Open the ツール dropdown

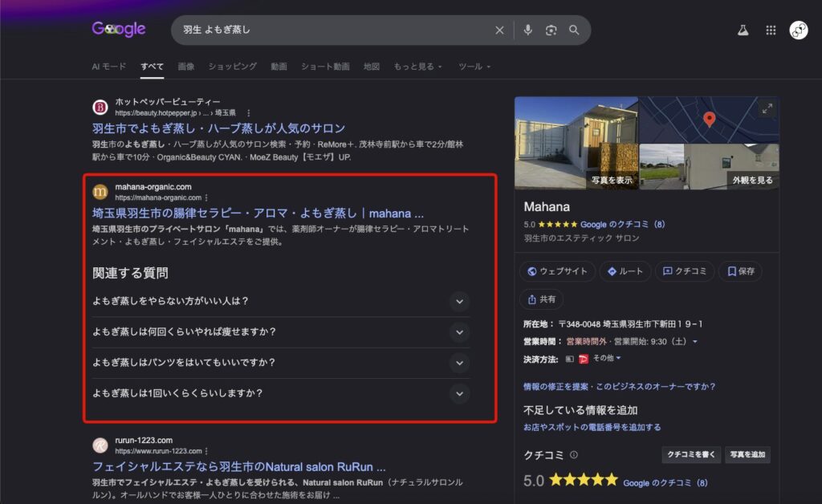[474, 67]
